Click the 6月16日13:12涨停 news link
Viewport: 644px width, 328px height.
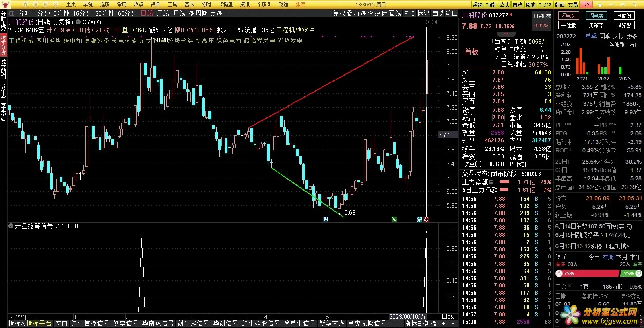[x=592, y=246]
